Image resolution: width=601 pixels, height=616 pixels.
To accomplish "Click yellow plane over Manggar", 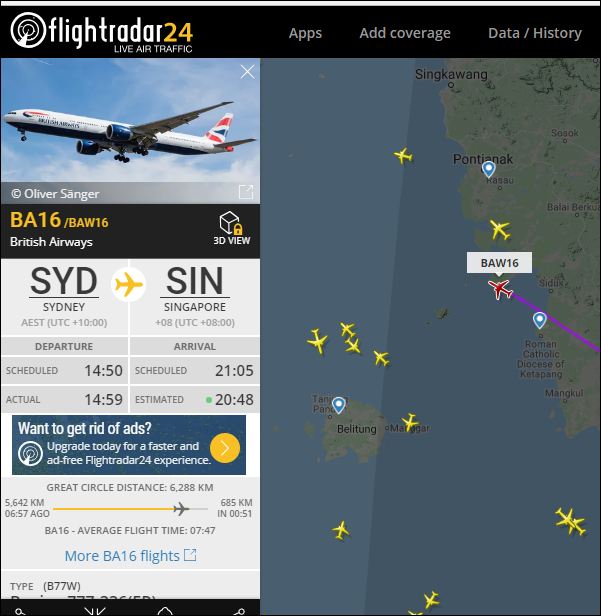I will (410, 423).
